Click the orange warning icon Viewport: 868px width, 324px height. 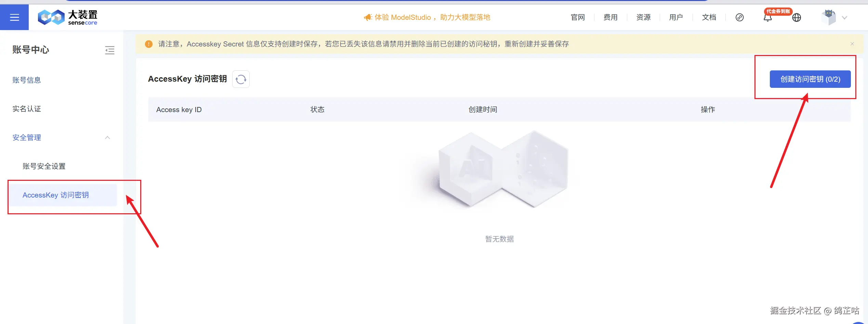[149, 44]
